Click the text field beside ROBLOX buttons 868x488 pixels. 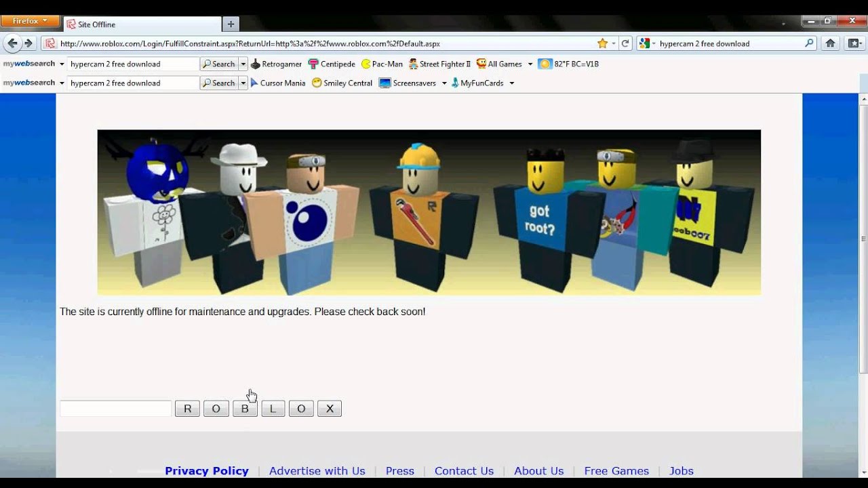(x=116, y=409)
